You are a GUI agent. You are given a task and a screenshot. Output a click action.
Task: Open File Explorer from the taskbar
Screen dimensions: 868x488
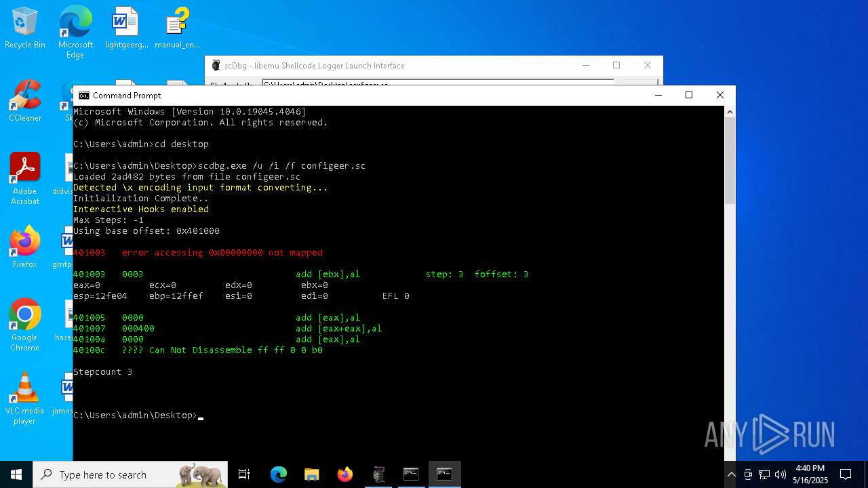pyautogui.click(x=311, y=474)
